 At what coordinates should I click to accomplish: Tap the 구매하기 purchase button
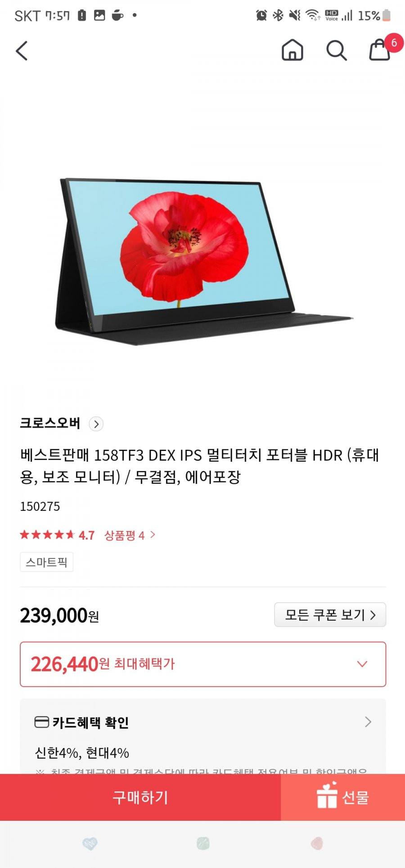[x=140, y=797]
